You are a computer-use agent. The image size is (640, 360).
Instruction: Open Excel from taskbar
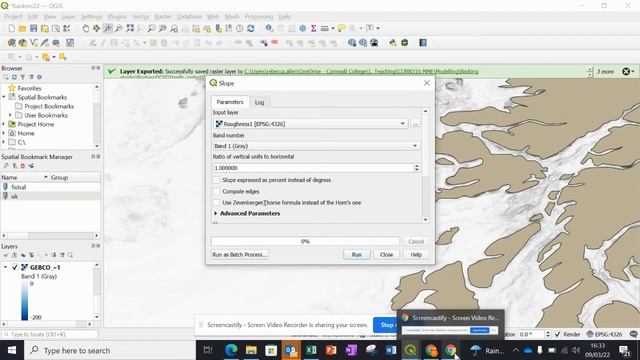pyautogui.click(x=311, y=350)
